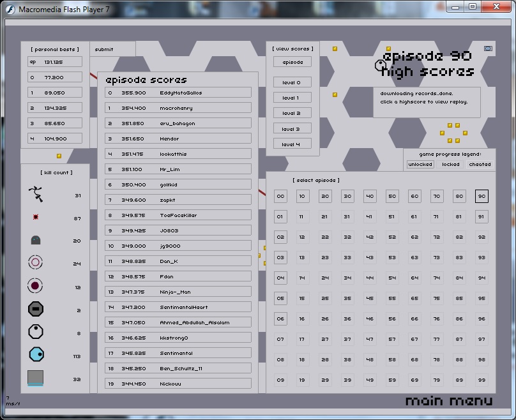
Task: Click the gray octagon drone with minus
Action: click(36, 310)
